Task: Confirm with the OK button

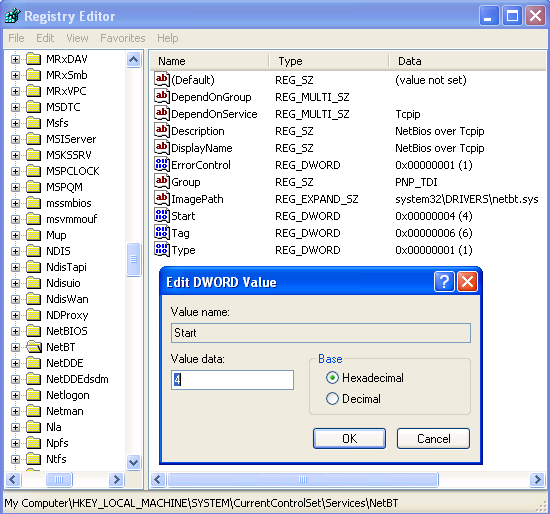Action: (349, 438)
